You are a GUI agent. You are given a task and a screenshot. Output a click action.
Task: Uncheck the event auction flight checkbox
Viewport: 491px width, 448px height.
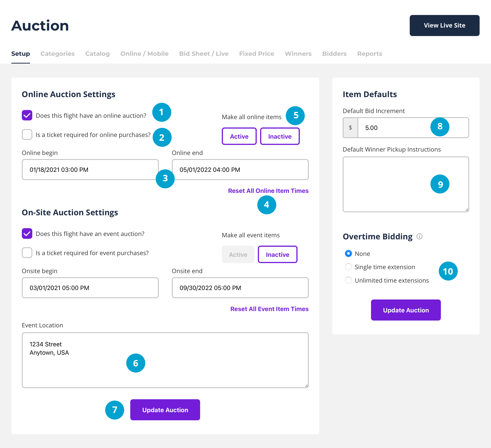pos(27,234)
